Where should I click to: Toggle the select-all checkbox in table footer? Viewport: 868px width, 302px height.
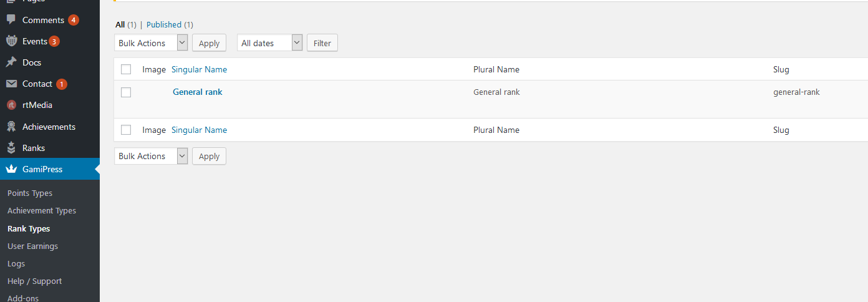(x=126, y=130)
